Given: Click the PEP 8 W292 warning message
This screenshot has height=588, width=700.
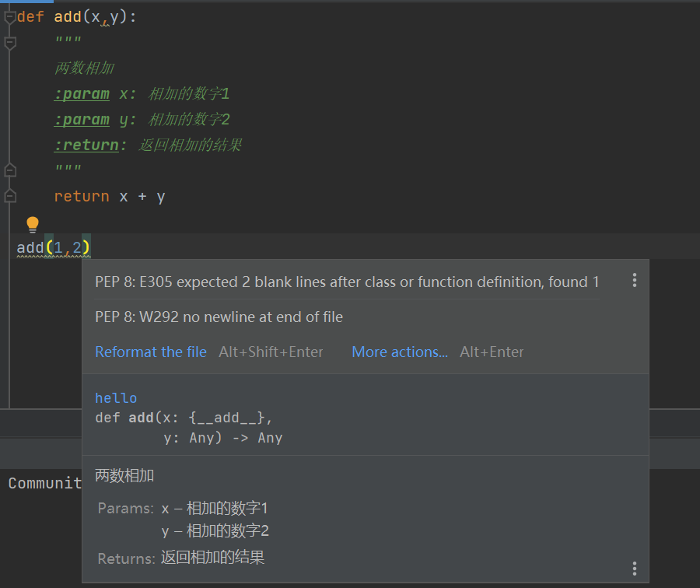Looking at the screenshot, I should coord(219,317).
